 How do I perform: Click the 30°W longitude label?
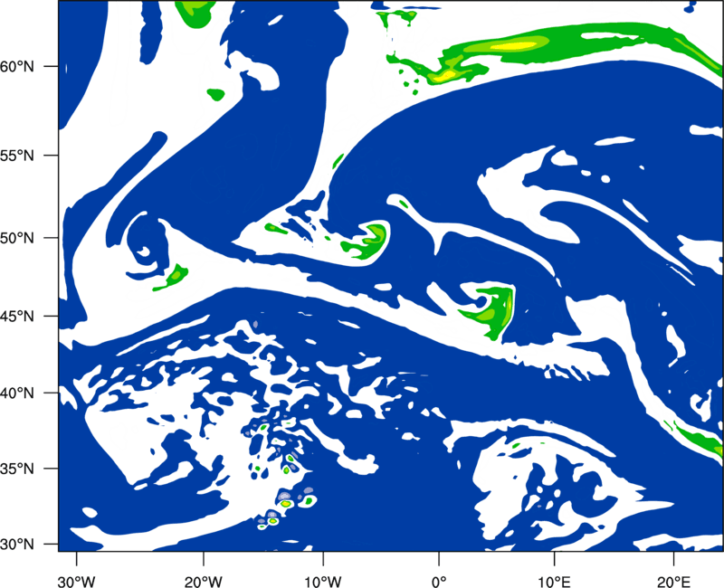coord(76,582)
